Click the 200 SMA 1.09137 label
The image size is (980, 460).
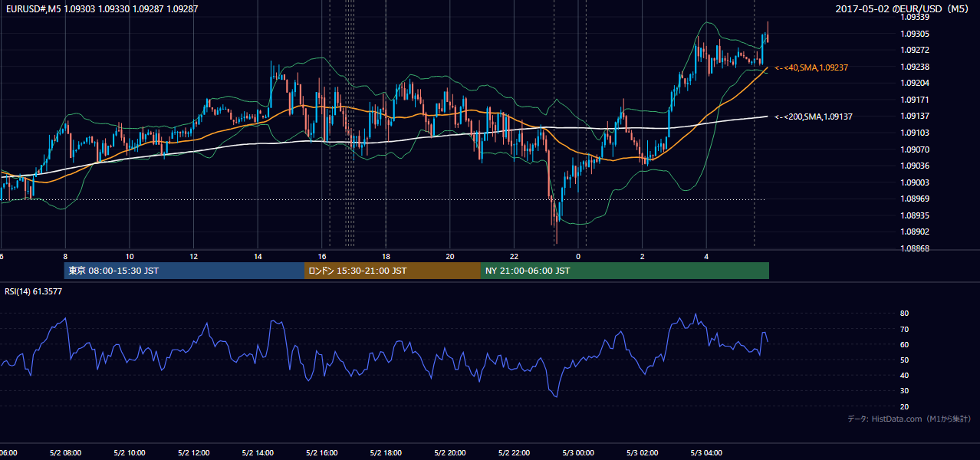pyautogui.click(x=813, y=117)
